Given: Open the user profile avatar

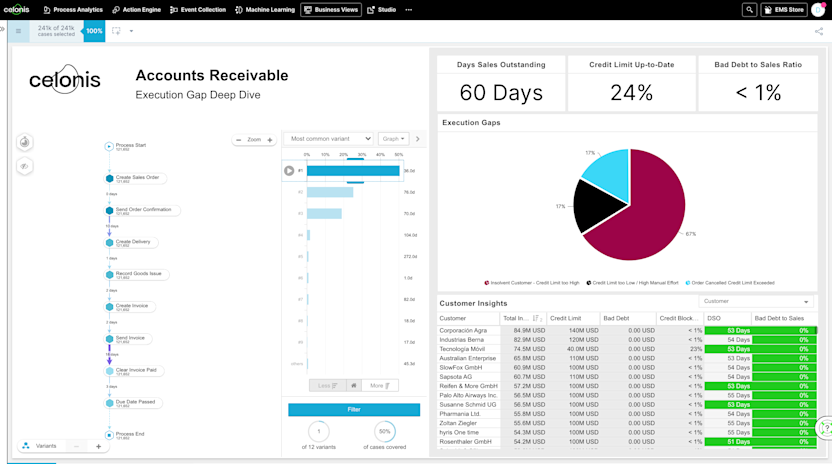Looking at the screenshot, I should [818, 10].
